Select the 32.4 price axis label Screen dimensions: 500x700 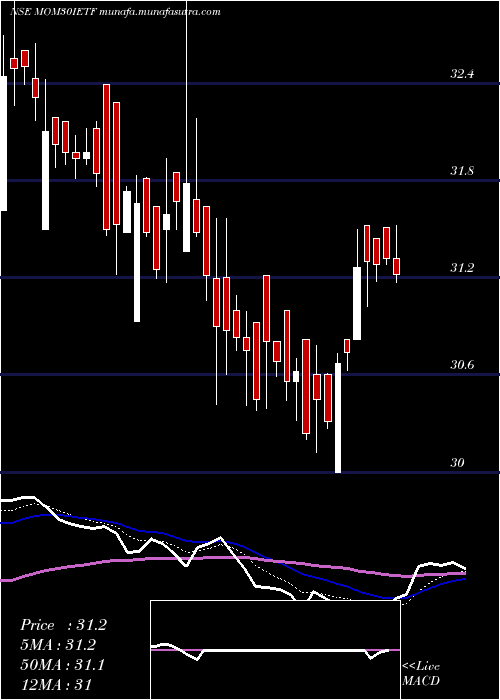(x=462, y=74)
